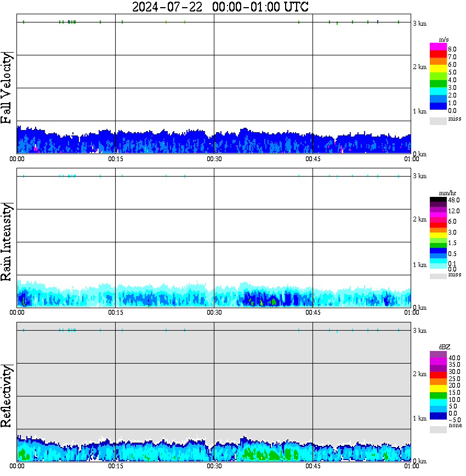Click '40.0' in the dBZ legend
The height and width of the screenshot is (476, 466).
point(454,358)
